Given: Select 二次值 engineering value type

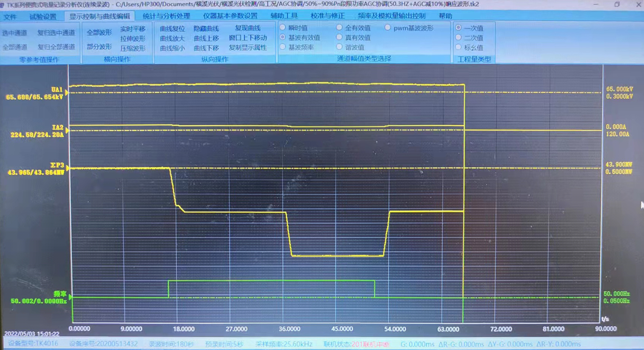Looking at the screenshot, I should [x=458, y=37].
